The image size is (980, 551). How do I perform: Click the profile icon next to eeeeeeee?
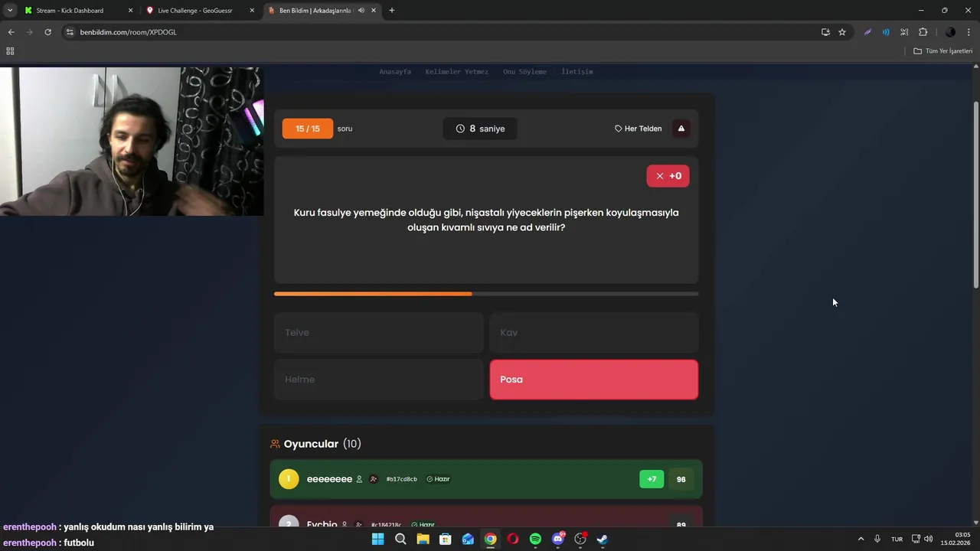coord(359,479)
